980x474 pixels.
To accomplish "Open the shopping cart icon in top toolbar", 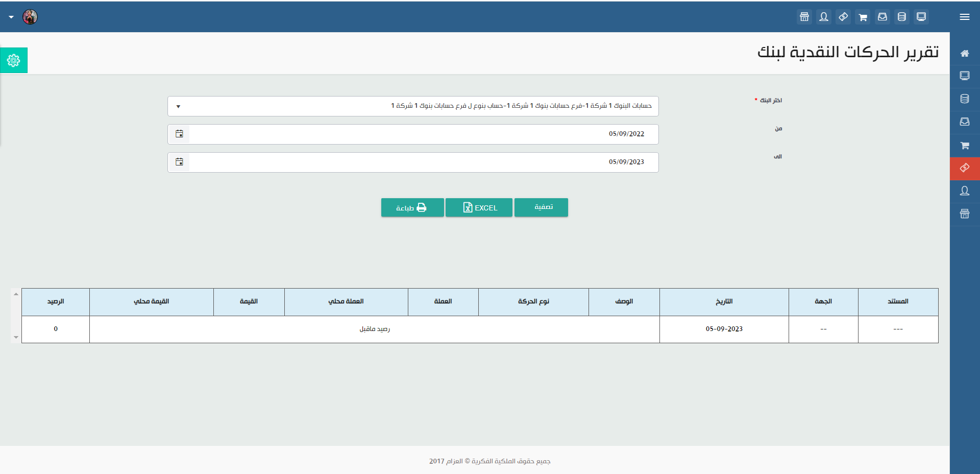I will [x=863, y=17].
